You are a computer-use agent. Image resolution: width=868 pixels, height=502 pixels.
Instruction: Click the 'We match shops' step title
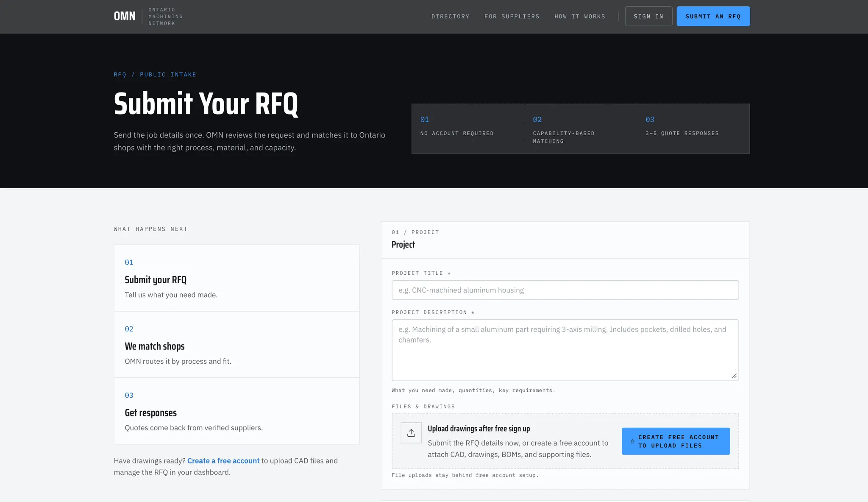[x=155, y=346]
